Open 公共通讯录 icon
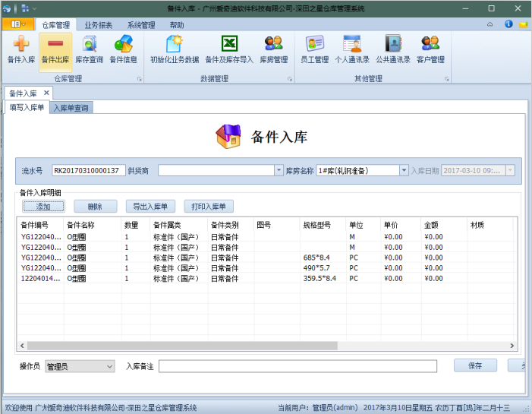Viewport: 532px width, 414px height. point(393,49)
